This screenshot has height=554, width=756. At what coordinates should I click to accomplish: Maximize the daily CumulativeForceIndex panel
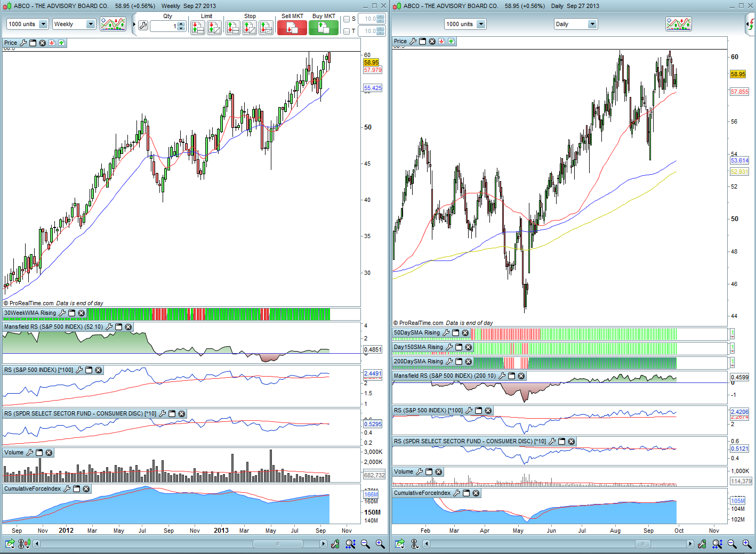[467, 493]
